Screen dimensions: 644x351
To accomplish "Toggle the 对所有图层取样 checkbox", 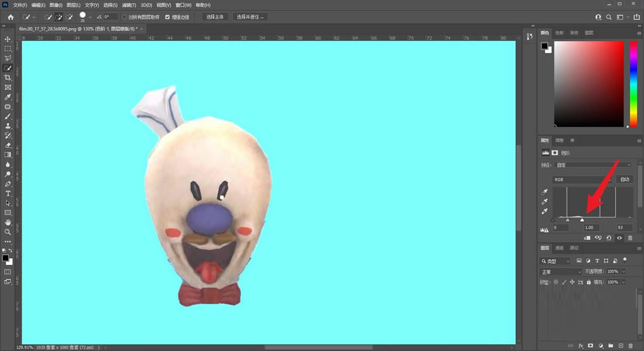I will point(125,17).
